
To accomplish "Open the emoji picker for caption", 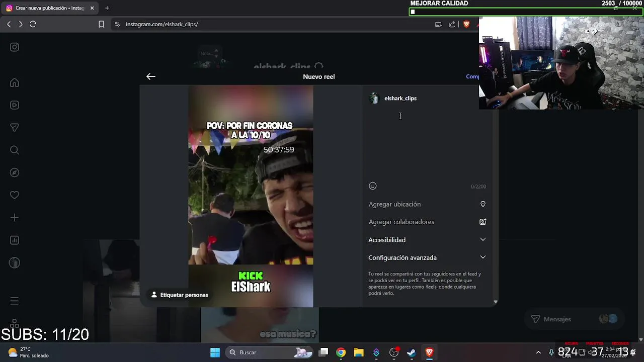I will coord(372,186).
